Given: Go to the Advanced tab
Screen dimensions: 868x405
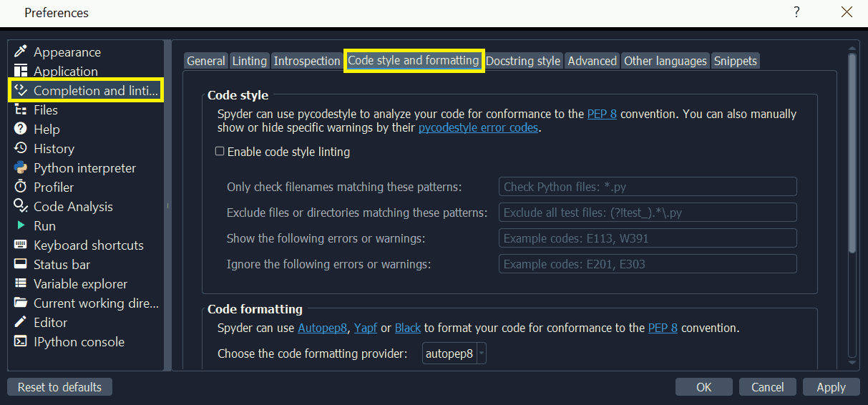Looking at the screenshot, I should click(x=593, y=61).
